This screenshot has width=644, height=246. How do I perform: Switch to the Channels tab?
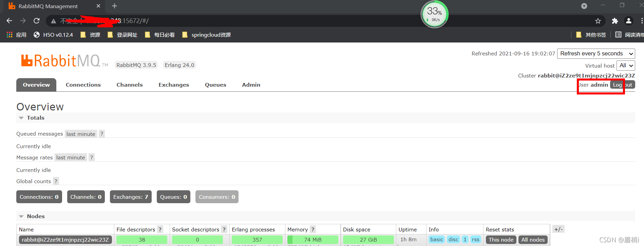pos(130,85)
